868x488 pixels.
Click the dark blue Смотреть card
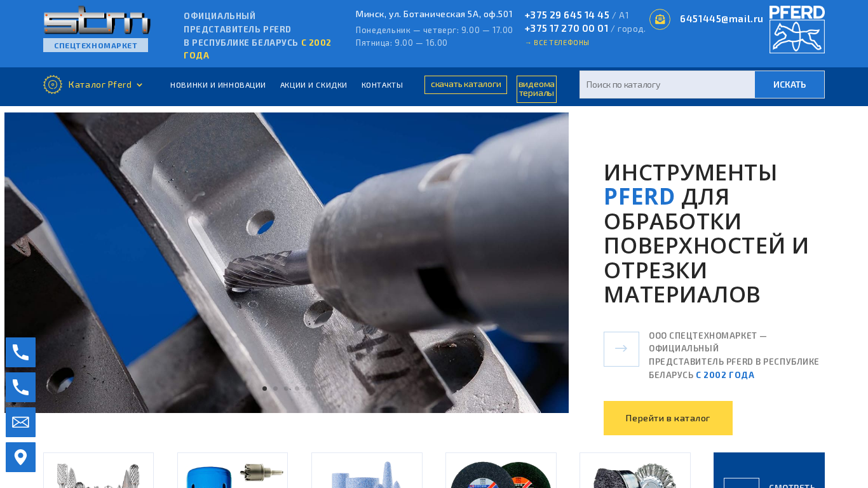tap(769, 470)
